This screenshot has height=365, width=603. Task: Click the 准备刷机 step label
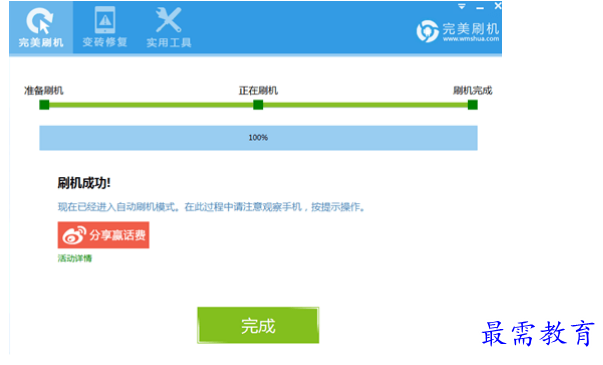[44, 91]
